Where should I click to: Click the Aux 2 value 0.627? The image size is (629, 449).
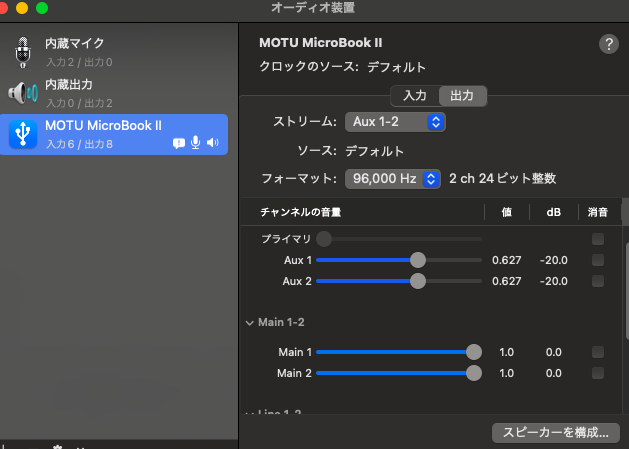tap(507, 281)
